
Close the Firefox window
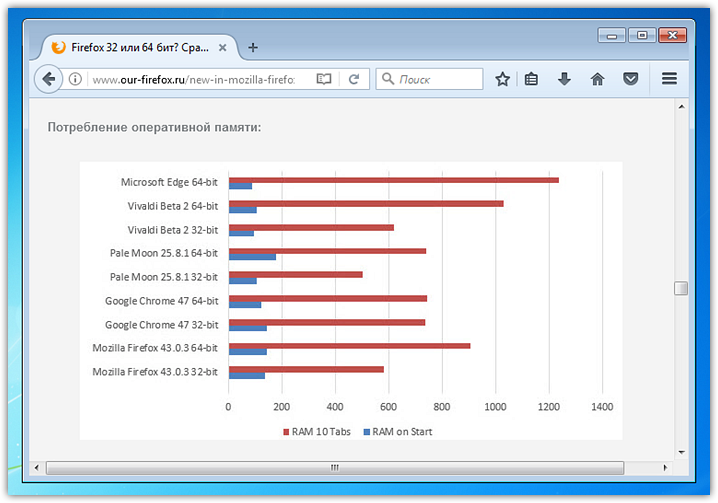pyautogui.click(x=672, y=35)
